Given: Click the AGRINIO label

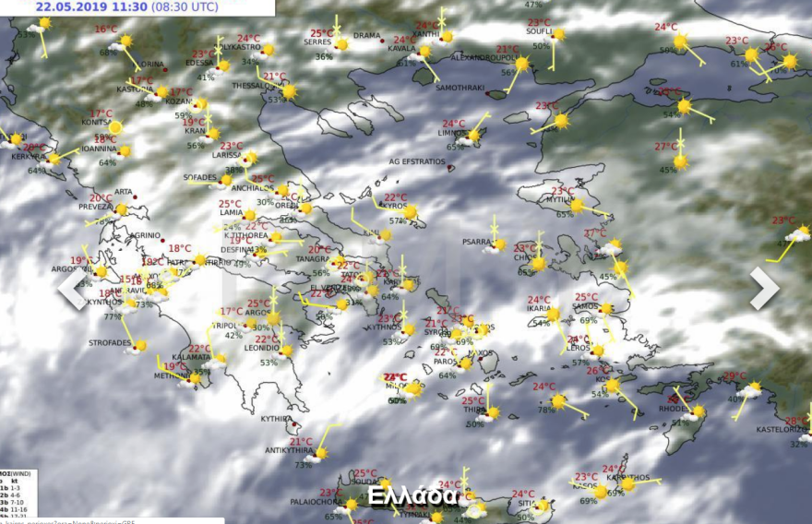Looking at the screenshot, I should [x=145, y=235].
